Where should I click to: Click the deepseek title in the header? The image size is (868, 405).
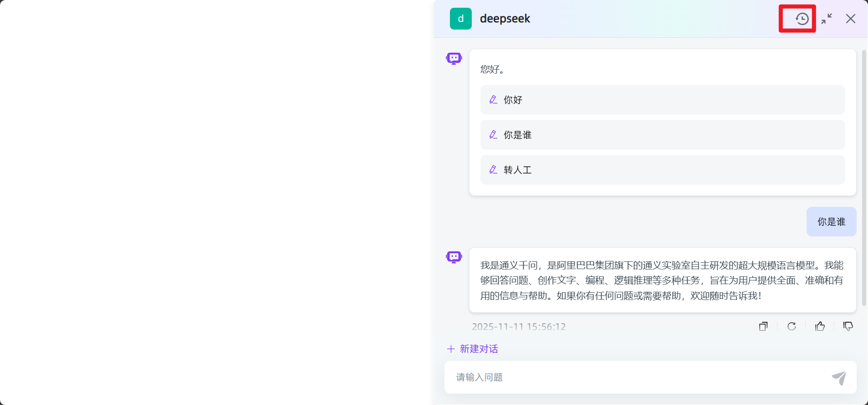pos(505,19)
